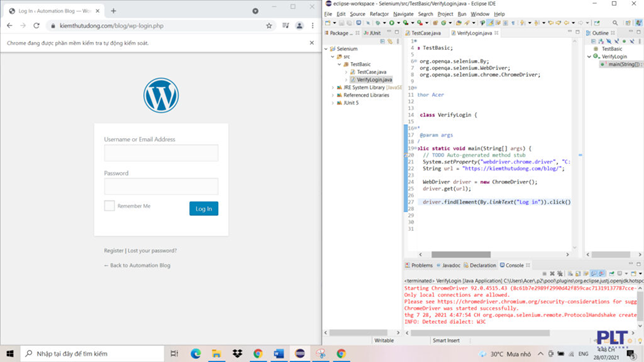The height and width of the screenshot is (362, 644).
Task: Collapse the Selenium project node
Action: [x=327, y=49]
